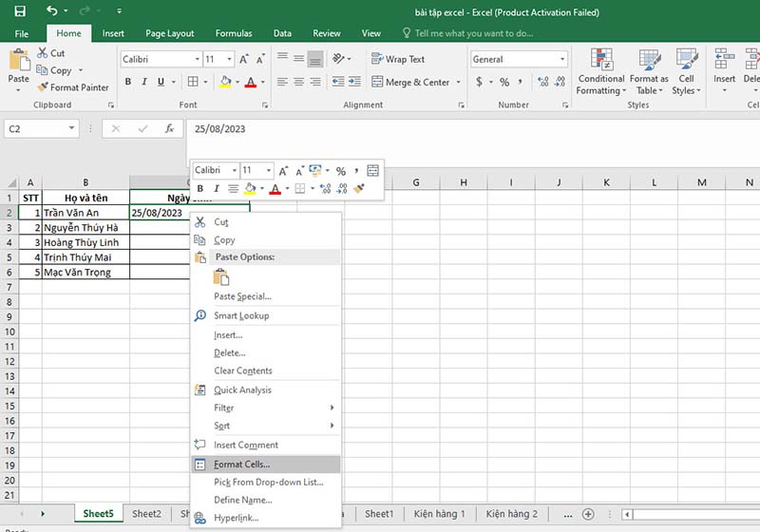760x532 pixels.
Task: Choose Paste Special... in context menu
Action: coord(266,296)
